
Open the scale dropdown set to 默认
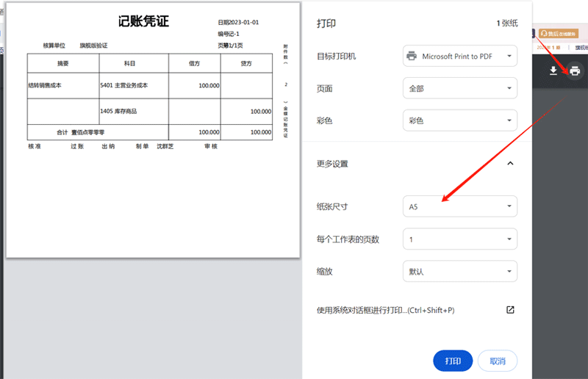tap(460, 272)
